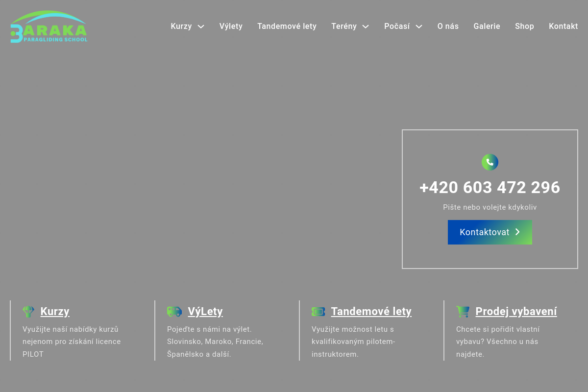588x392 pixels.
Task: Click the round phone icon
Action: pos(490,162)
